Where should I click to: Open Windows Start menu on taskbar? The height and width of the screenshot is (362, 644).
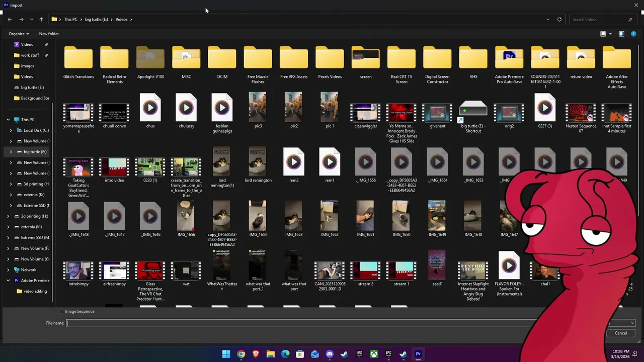click(226, 354)
